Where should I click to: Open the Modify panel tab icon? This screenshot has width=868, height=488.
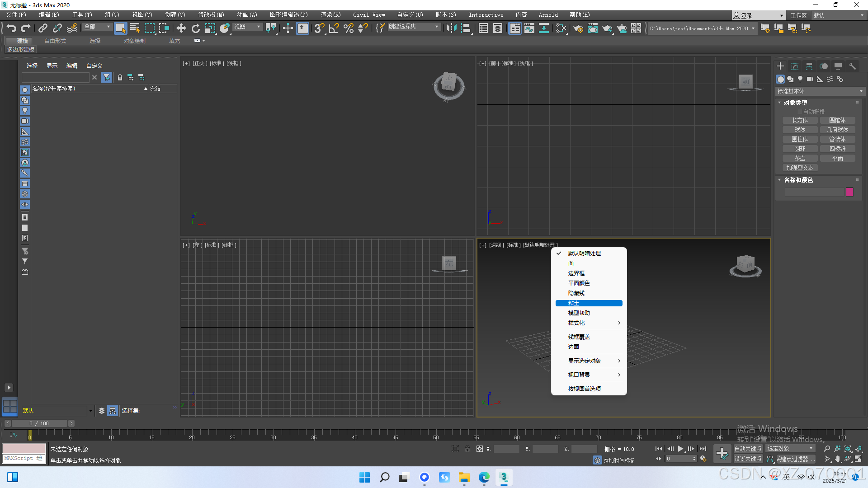coord(794,66)
